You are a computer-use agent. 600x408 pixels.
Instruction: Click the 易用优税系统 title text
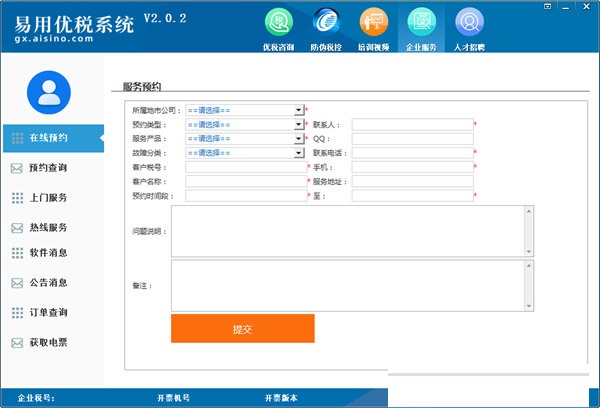74,24
